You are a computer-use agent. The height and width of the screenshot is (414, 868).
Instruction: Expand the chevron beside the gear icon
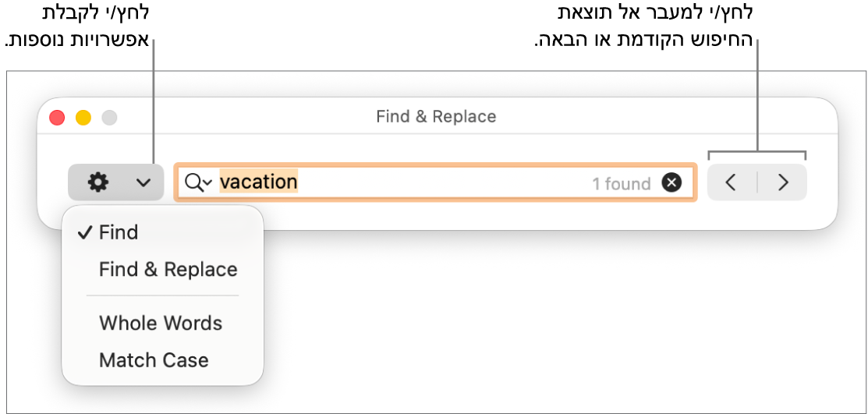click(143, 182)
